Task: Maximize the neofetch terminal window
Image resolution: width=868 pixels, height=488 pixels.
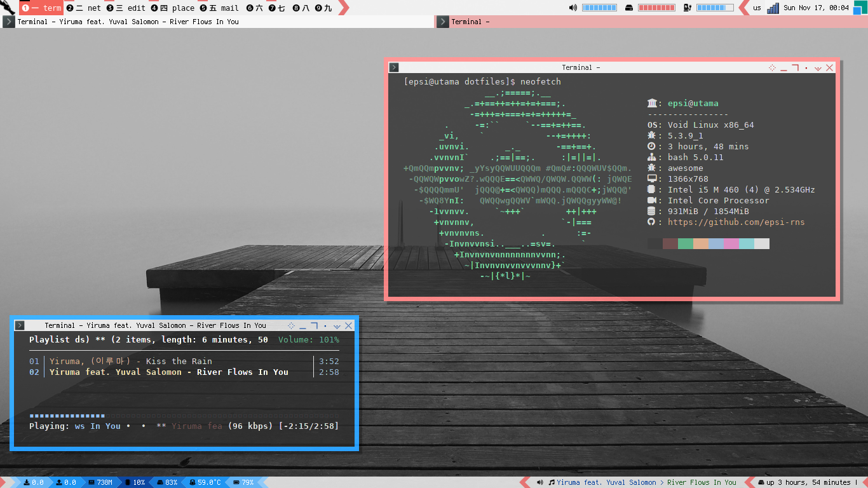Action: (x=795, y=67)
